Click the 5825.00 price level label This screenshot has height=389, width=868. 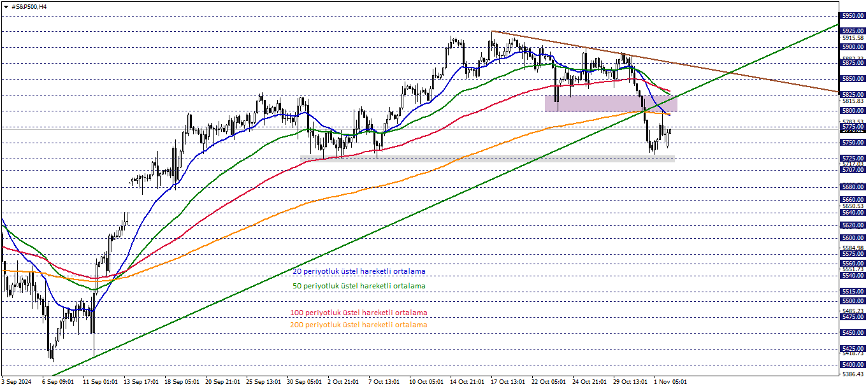[853, 94]
